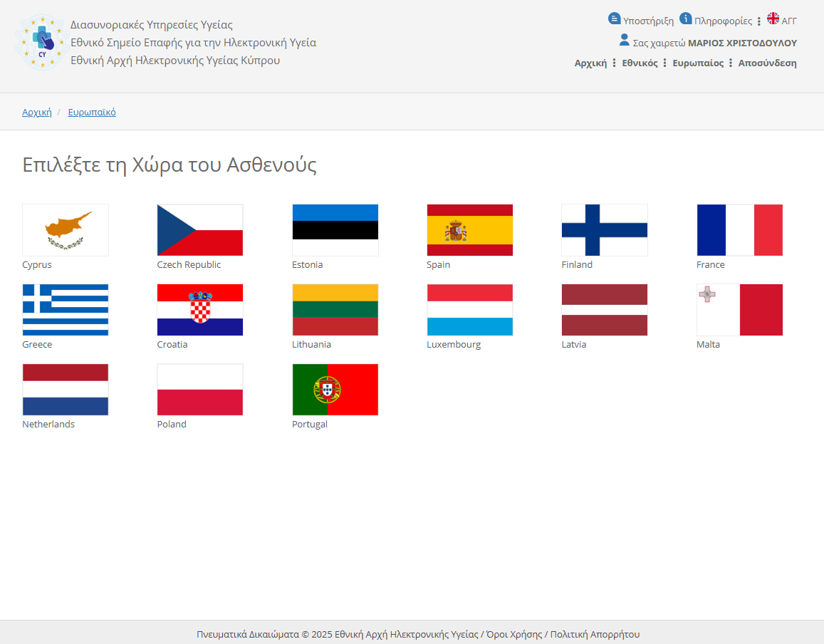Open the Εθνικός menu item
824x644 pixels.
640,63
